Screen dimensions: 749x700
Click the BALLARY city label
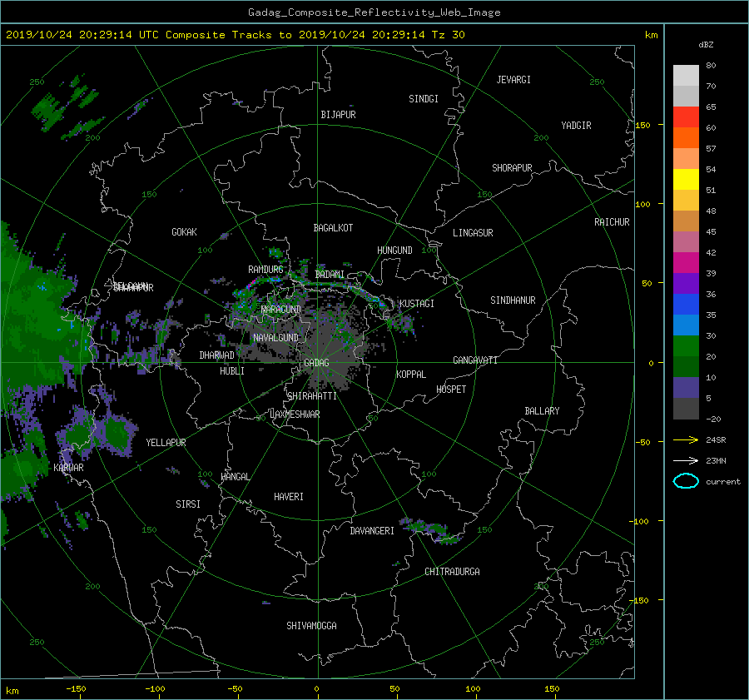click(x=542, y=411)
